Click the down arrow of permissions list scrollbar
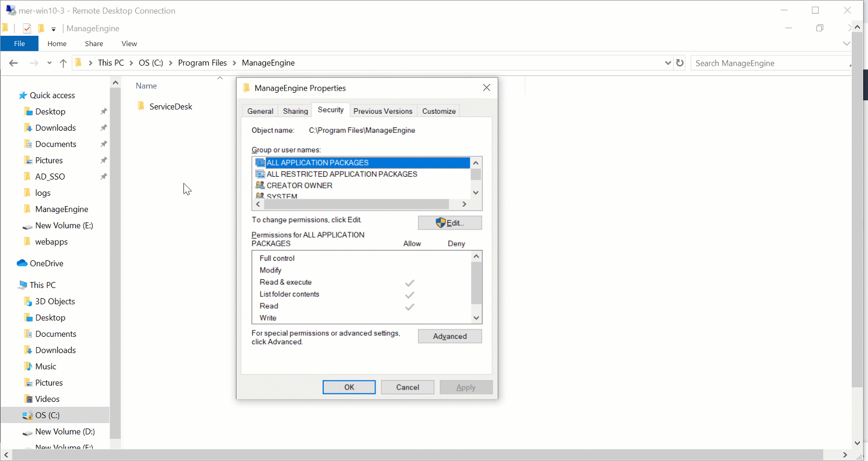This screenshot has width=868, height=461. point(476,318)
